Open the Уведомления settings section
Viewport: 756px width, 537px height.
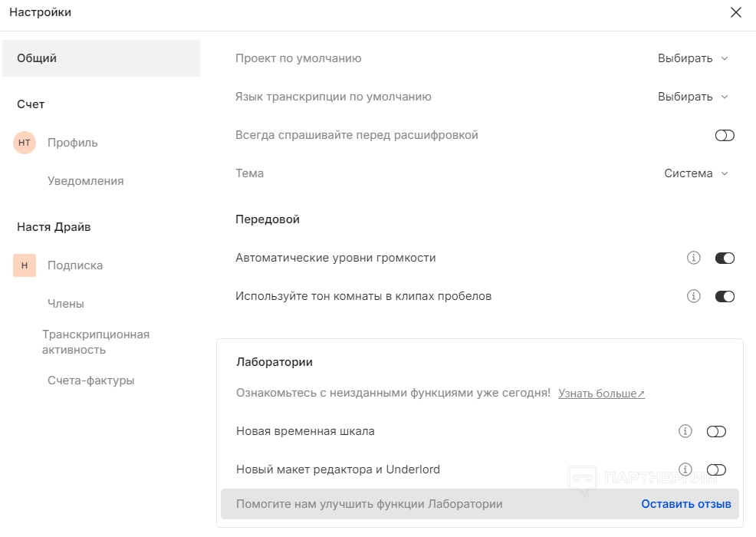coord(85,181)
